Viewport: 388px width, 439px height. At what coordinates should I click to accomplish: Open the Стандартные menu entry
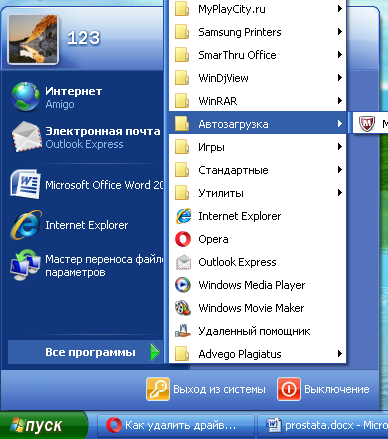[x=258, y=170]
